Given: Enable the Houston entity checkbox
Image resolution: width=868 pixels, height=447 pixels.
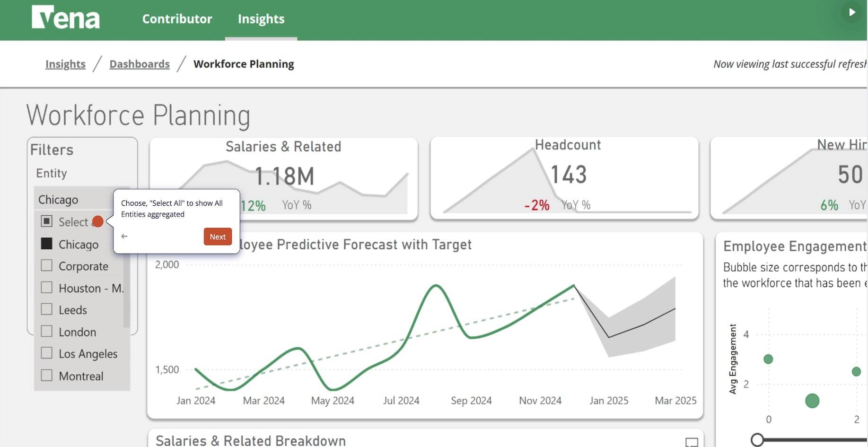Looking at the screenshot, I should [x=47, y=288].
